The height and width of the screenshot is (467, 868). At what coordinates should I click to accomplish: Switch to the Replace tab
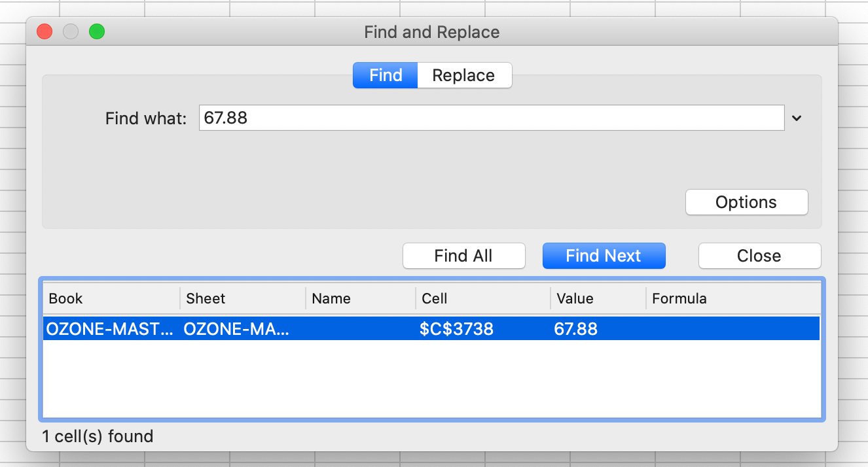463,75
